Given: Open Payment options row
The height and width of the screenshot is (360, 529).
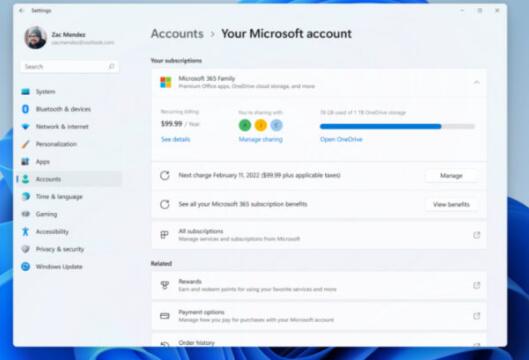Looking at the screenshot, I should click(x=319, y=316).
